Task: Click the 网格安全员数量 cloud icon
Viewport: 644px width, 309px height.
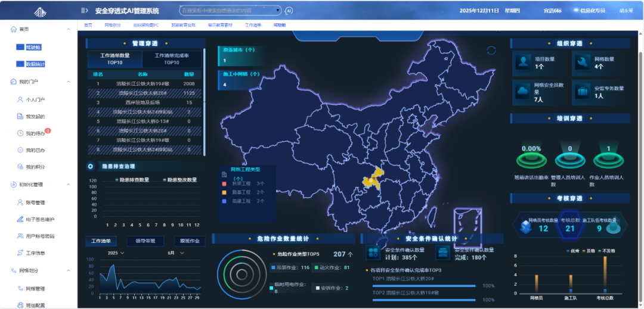Action: [x=524, y=91]
